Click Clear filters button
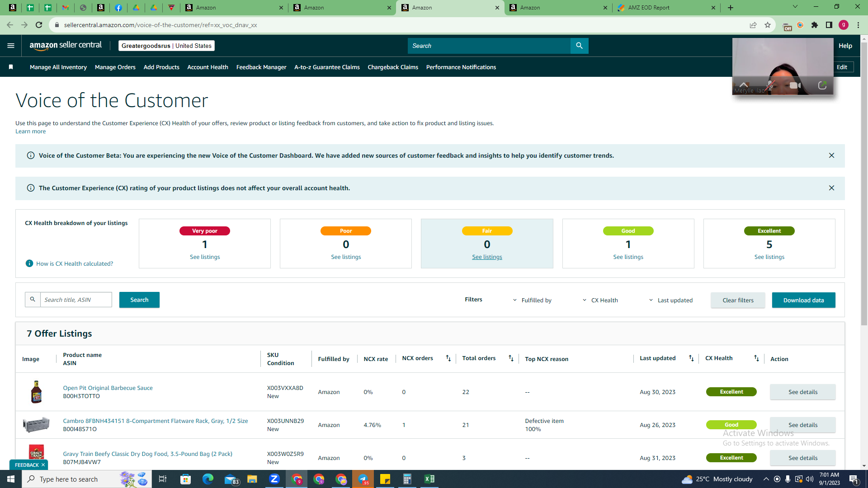This screenshot has width=868, height=488. click(x=738, y=300)
